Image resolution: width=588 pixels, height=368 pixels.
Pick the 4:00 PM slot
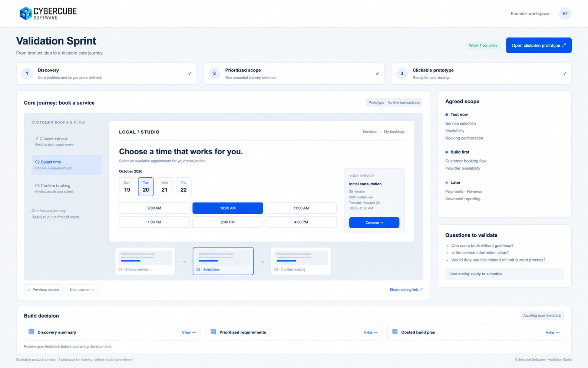[301, 222]
